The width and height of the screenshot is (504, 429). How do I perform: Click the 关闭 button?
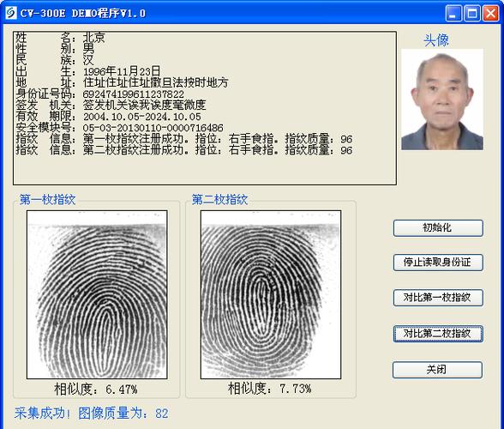437,370
